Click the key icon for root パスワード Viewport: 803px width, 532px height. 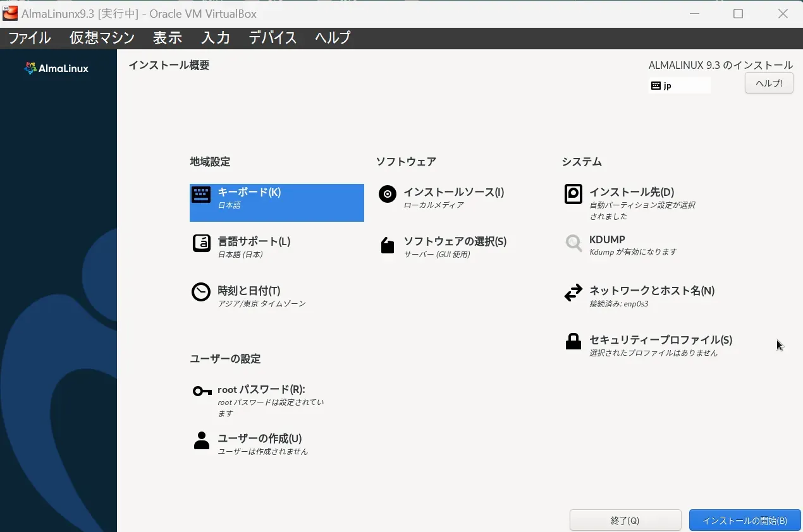click(x=202, y=391)
